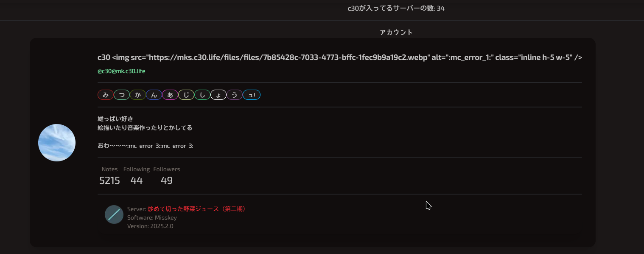Open the 炒めて切った野菜ジュース server link

pyautogui.click(x=196, y=209)
